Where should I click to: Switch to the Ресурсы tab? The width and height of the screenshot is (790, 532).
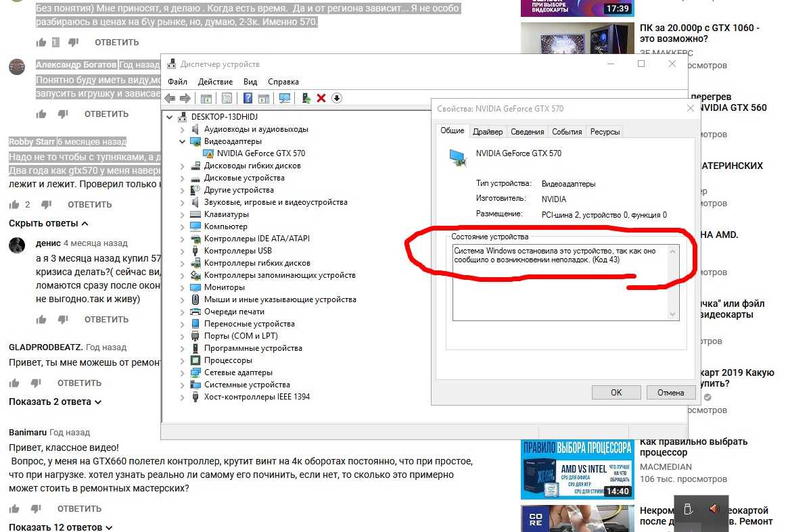pyautogui.click(x=605, y=132)
